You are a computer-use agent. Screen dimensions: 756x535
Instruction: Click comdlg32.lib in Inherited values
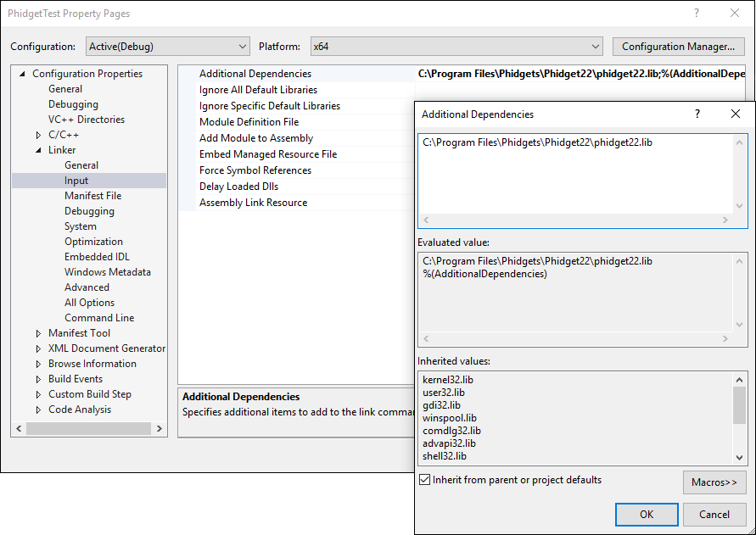(x=451, y=431)
